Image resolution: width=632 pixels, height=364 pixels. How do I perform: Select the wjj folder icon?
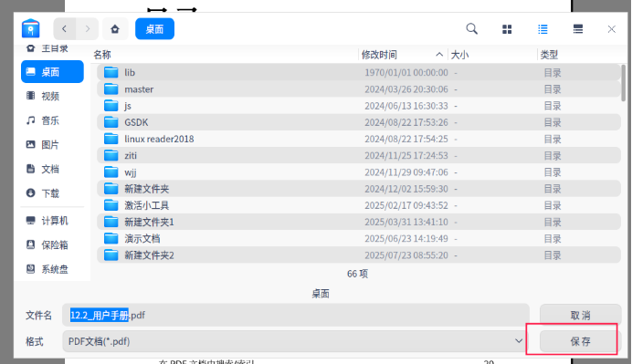tap(111, 172)
